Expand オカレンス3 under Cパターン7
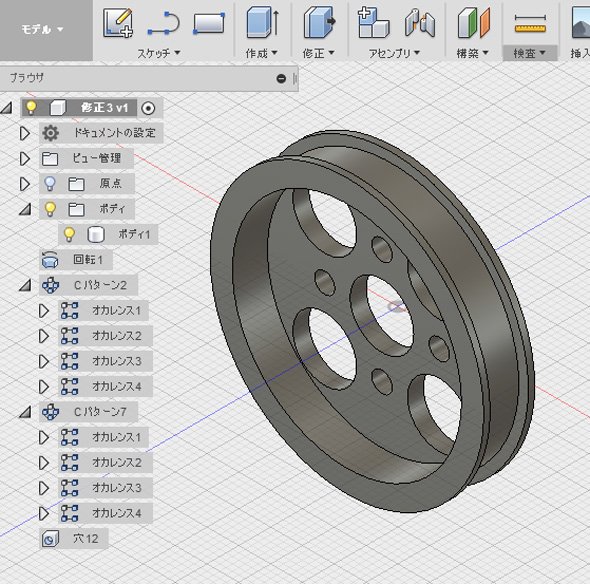Screen dimensions: 590x584 tap(44, 488)
